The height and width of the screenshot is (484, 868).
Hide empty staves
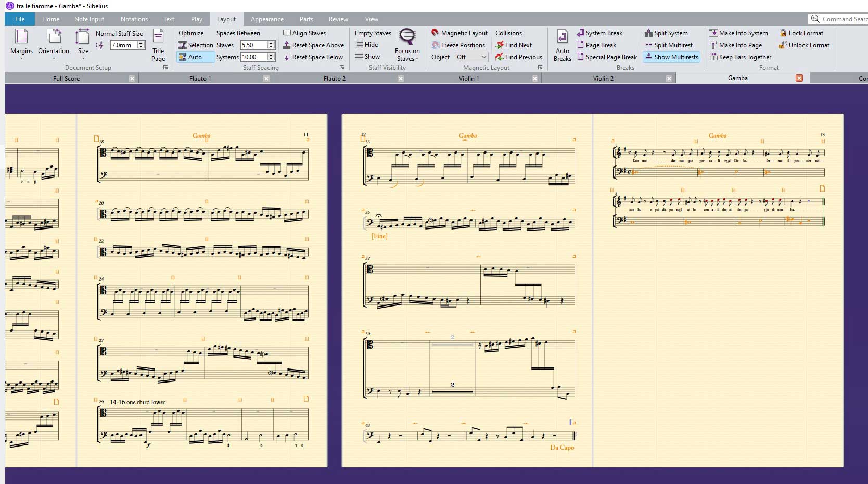pos(366,45)
